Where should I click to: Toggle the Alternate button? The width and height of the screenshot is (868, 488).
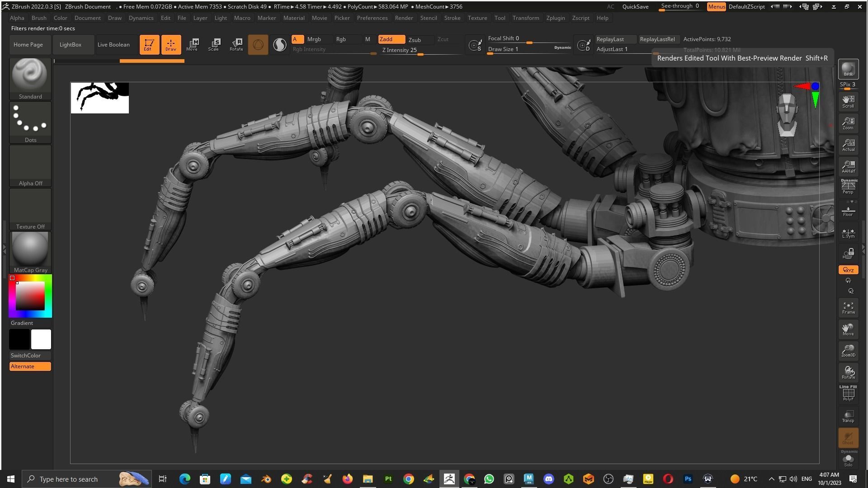pos(30,366)
